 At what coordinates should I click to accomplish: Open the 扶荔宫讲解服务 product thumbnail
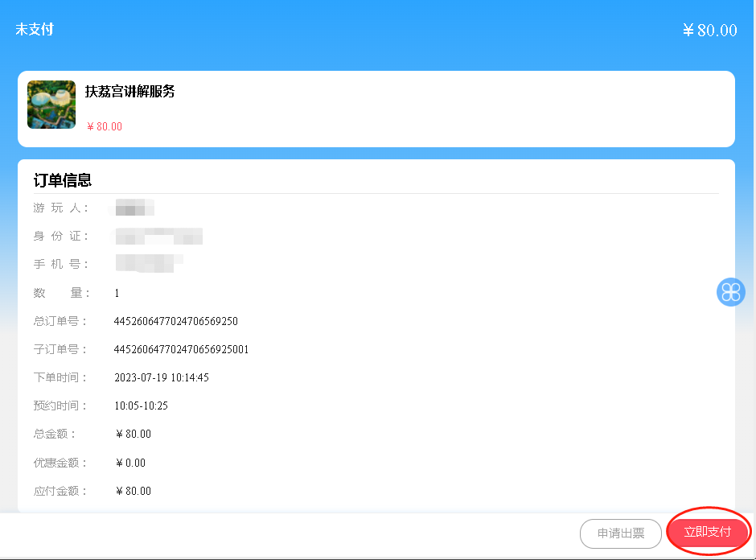pos(51,105)
